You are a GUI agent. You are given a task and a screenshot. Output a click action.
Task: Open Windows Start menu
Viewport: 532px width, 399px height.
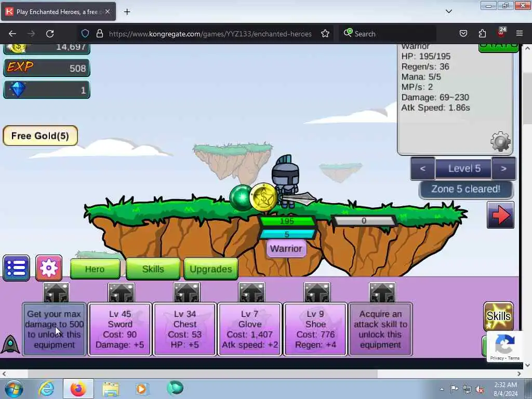(14, 389)
